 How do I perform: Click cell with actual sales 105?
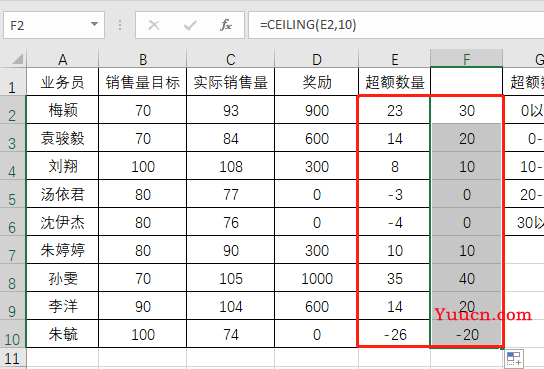[x=230, y=278]
